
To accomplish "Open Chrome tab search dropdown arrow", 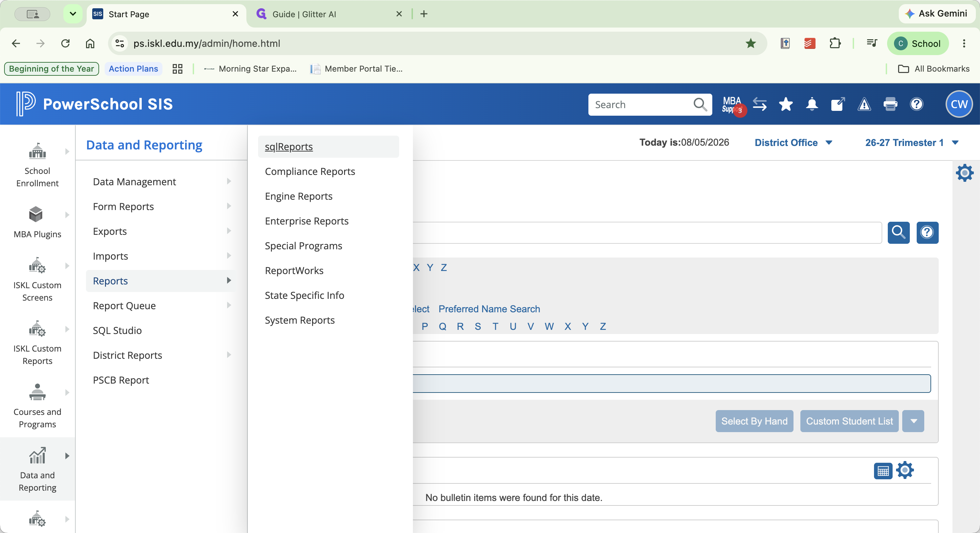I will (x=73, y=14).
